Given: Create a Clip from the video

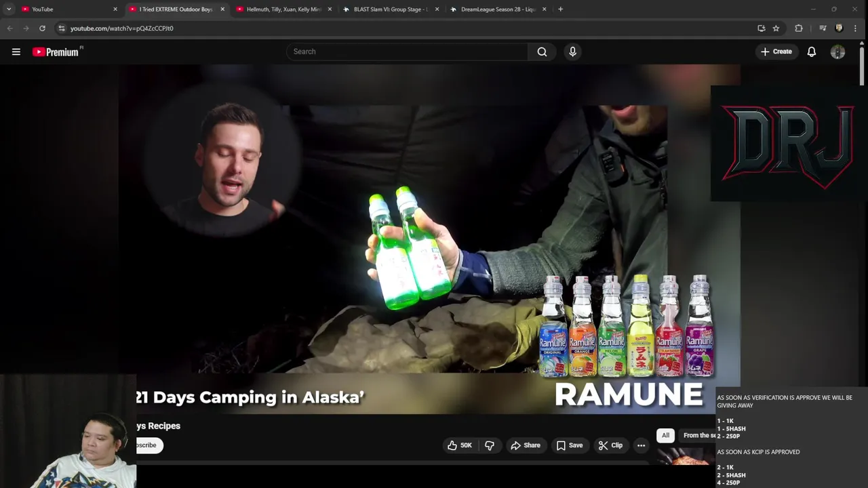Looking at the screenshot, I should 610,445.
